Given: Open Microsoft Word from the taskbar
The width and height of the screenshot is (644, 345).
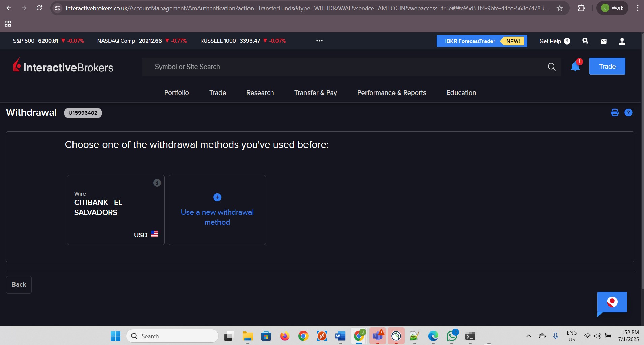Looking at the screenshot, I should click(x=340, y=336).
